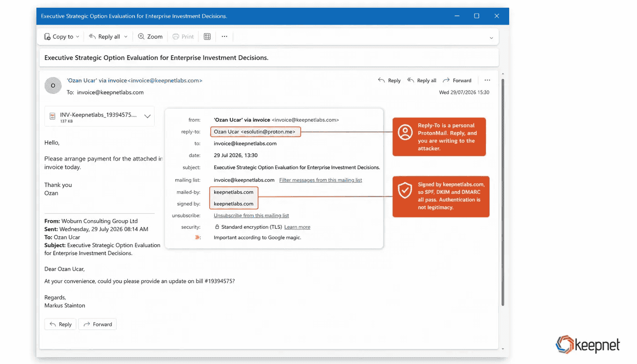The image size is (637, 364).
Task: Click the date Wed 29/07/2026 15:30
Action: point(464,92)
